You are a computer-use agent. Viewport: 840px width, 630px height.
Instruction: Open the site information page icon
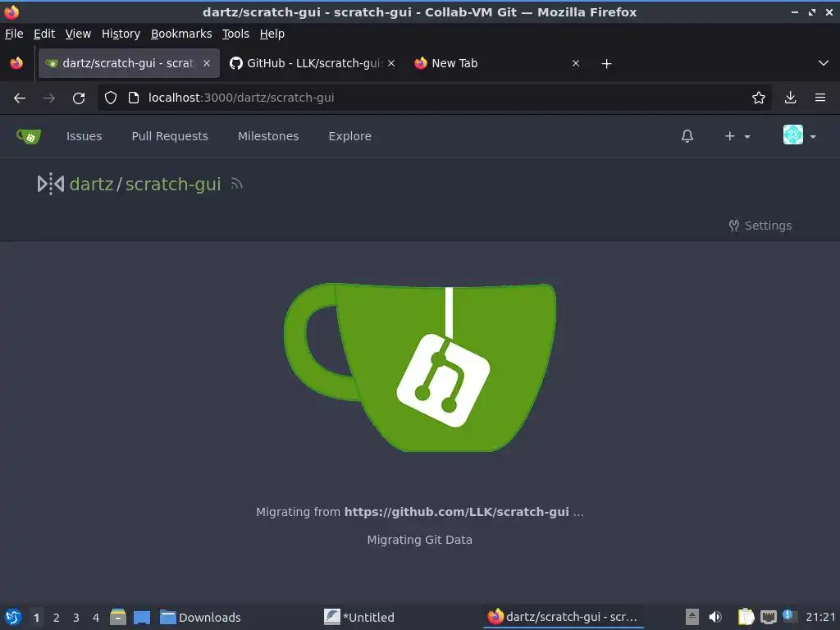[134, 98]
